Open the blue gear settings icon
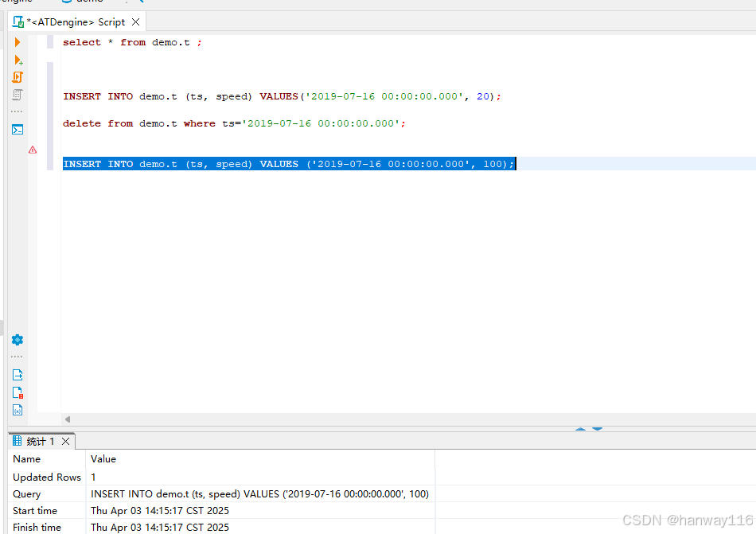The width and height of the screenshot is (756, 534). click(x=18, y=340)
